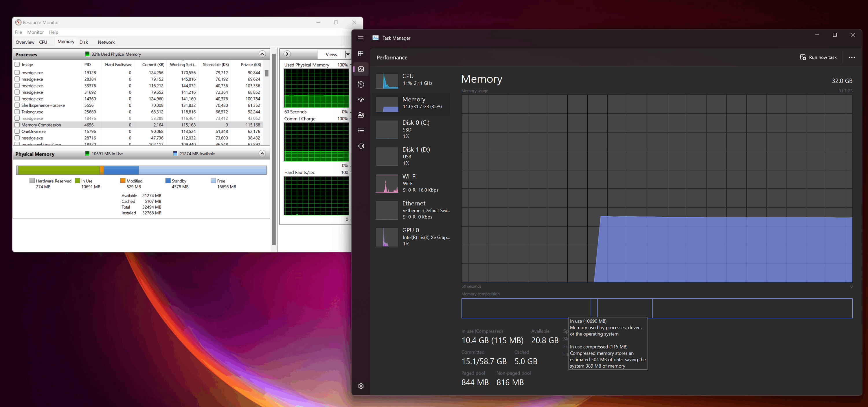Click the Memory tab in Resource Monitor
The width and height of the screenshot is (868, 407).
pyautogui.click(x=66, y=41)
